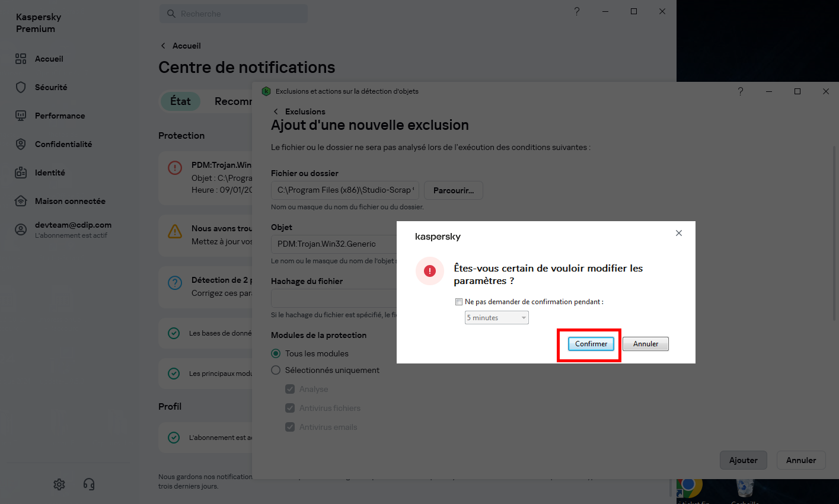839x504 pixels.
Task: Click the Accueil back link above the Centre de notifications title
Action: click(181, 46)
